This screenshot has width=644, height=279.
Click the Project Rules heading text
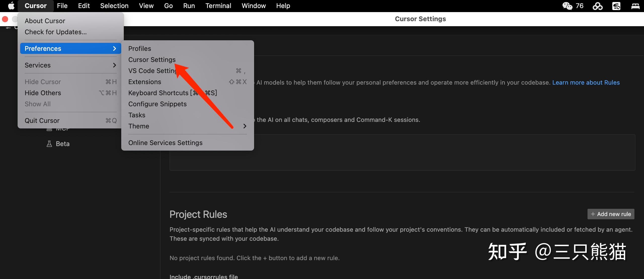click(x=198, y=214)
